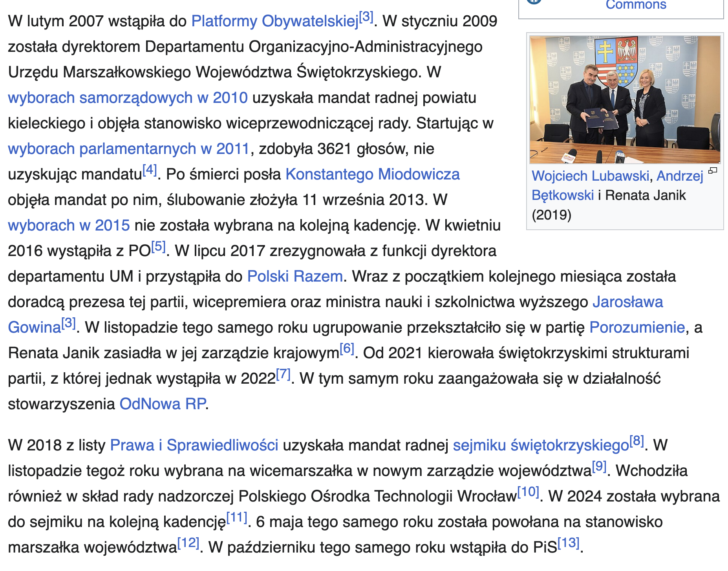The image size is (728, 571).
Task: Open footnote reference 12 after marszałka województwa
Action: (188, 543)
